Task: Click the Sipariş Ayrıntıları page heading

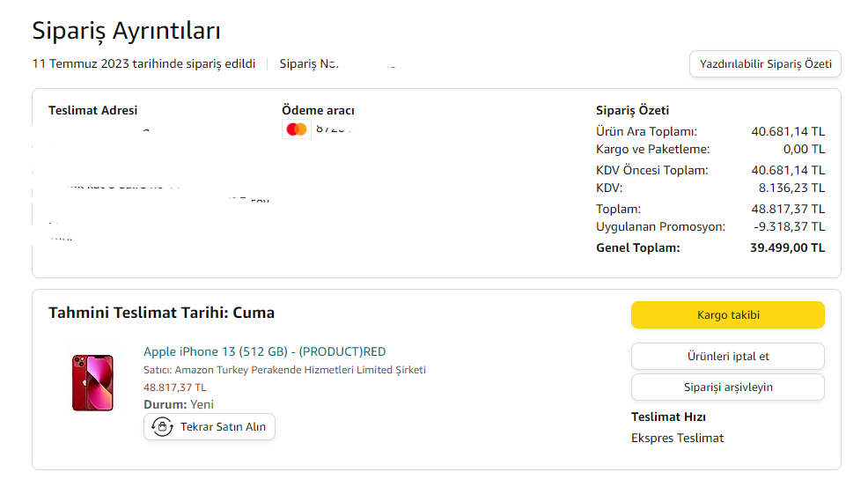Action: click(126, 30)
